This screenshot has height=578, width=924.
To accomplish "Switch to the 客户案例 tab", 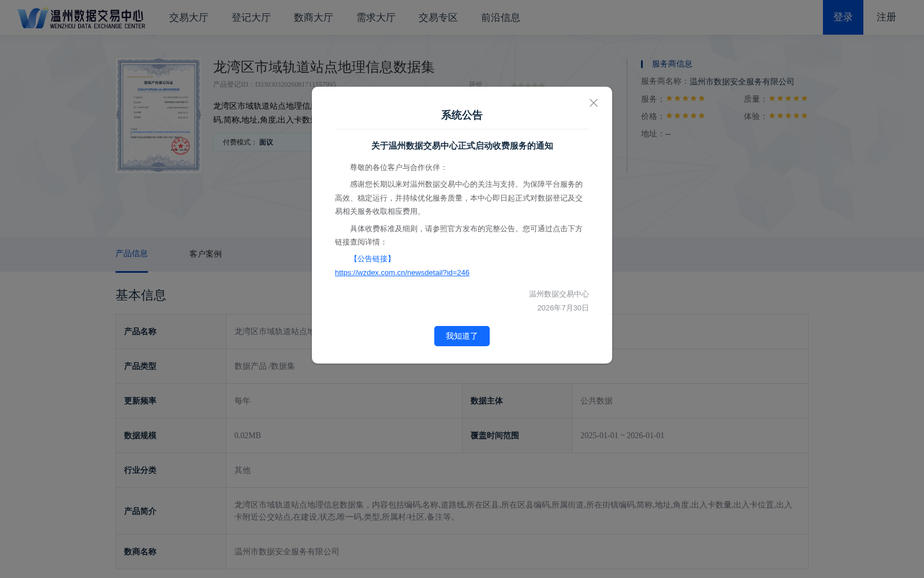I will click(206, 254).
